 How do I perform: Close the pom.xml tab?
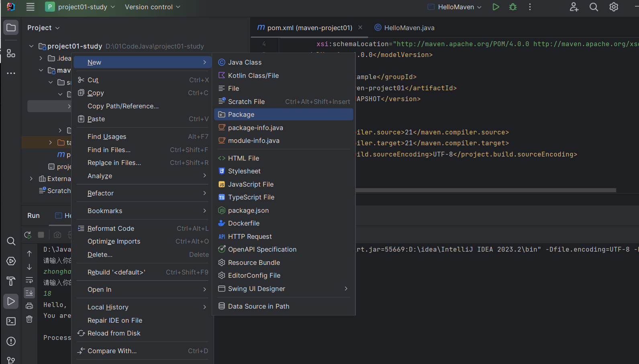[360, 27]
